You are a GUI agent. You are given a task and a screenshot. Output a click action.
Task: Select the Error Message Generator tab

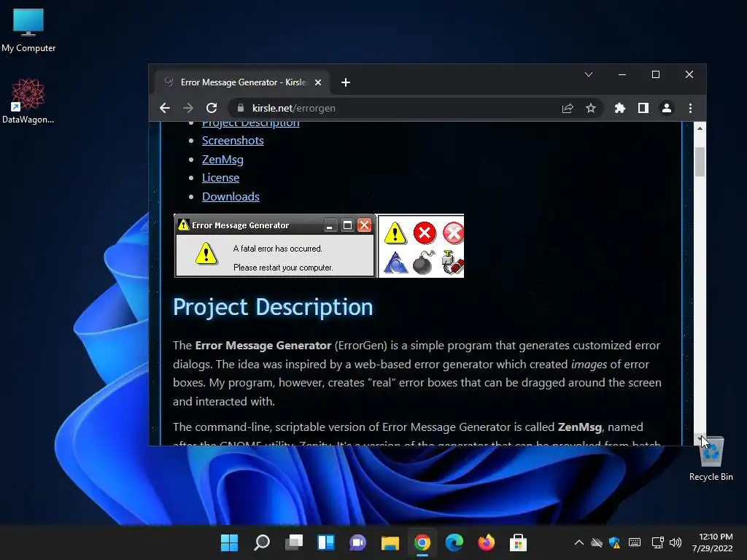(x=242, y=82)
